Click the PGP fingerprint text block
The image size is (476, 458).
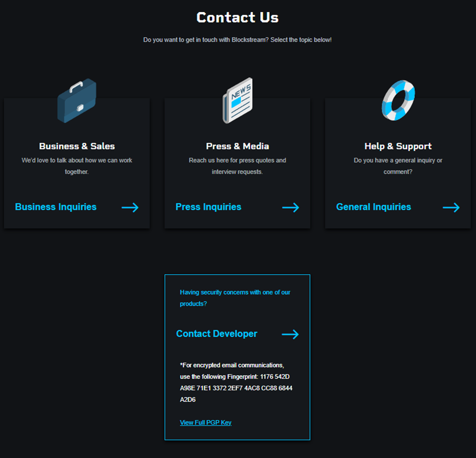(x=236, y=382)
